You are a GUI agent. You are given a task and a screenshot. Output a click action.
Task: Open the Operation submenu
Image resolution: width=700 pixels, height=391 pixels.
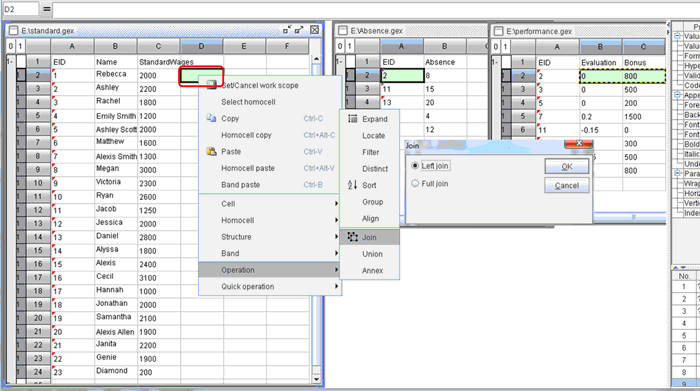tap(270, 270)
